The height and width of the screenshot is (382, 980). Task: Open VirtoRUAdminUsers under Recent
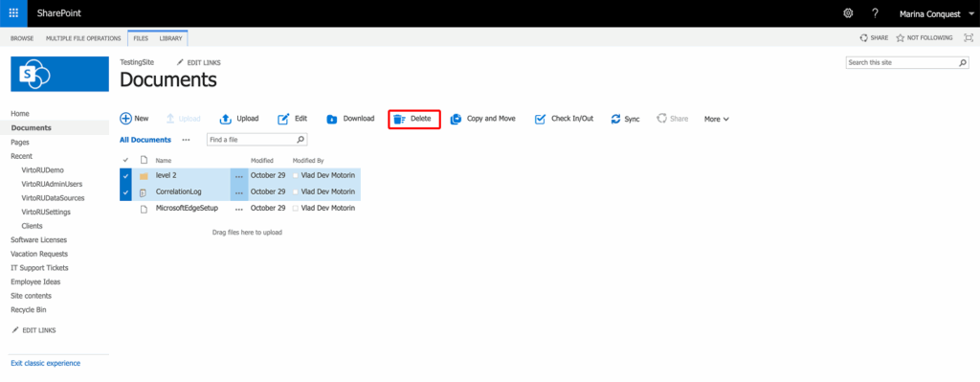(x=52, y=184)
